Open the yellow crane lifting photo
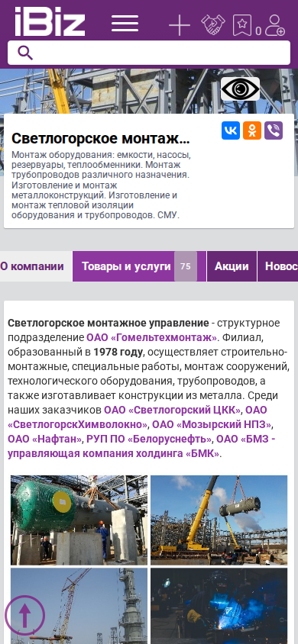298x644 pixels. click(x=219, y=520)
